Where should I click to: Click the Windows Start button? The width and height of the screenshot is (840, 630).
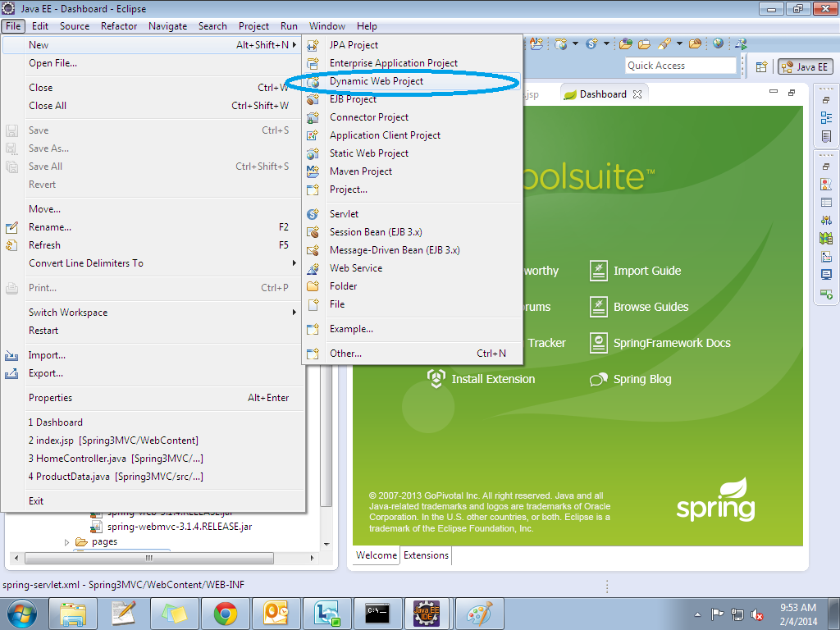(x=22, y=614)
